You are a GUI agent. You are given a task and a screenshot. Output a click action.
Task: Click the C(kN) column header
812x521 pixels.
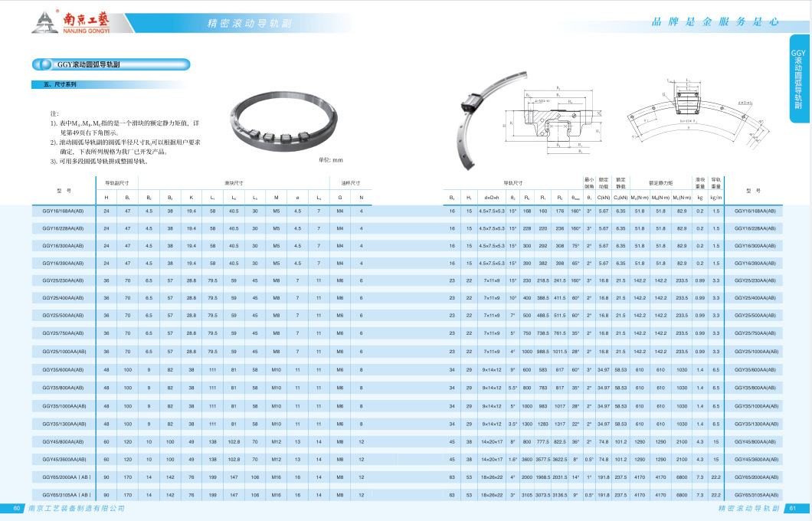point(604,198)
